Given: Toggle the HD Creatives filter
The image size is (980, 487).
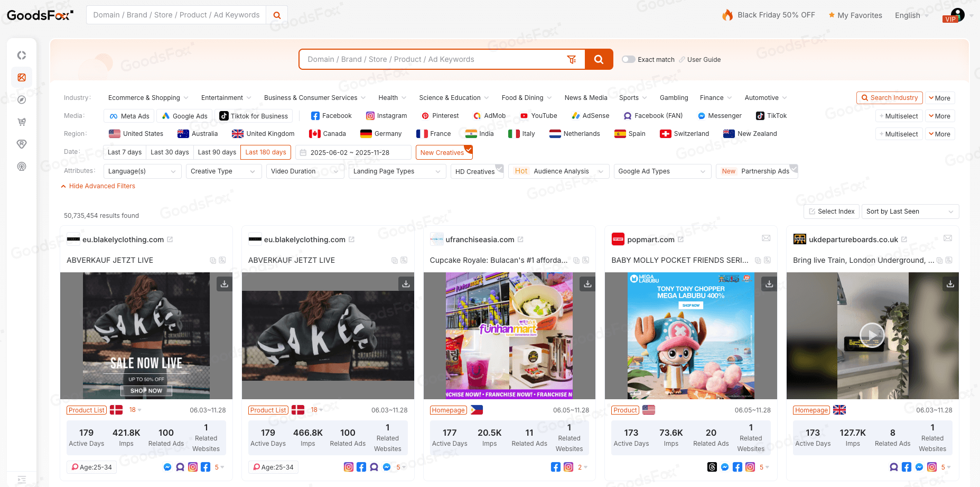Looking at the screenshot, I should pyautogui.click(x=477, y=171).
